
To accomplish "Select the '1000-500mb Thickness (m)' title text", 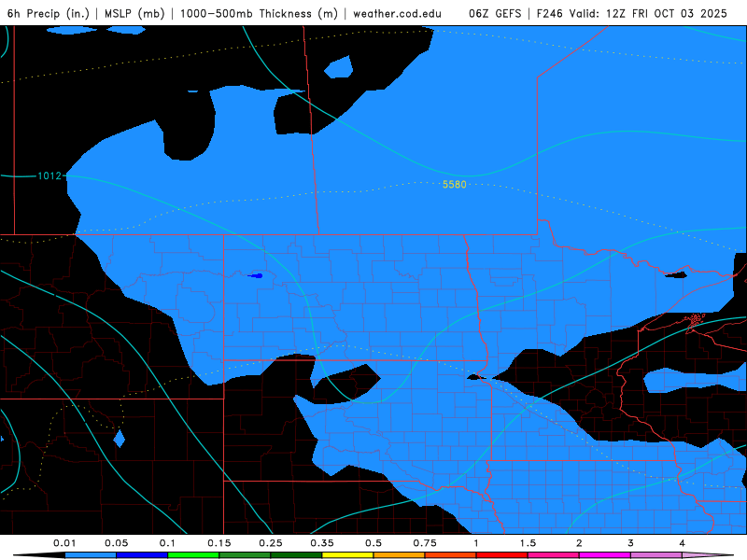I will click(259, 13).
